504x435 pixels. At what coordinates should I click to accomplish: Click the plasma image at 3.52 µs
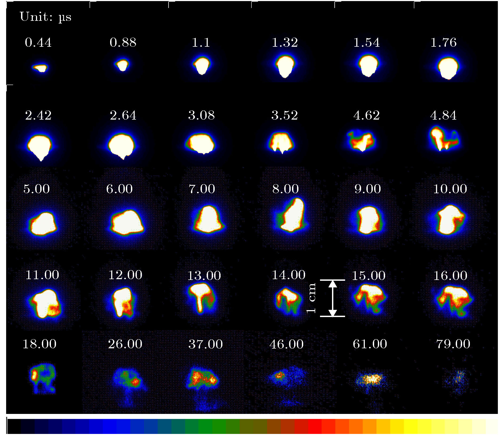tap(281, 143)
